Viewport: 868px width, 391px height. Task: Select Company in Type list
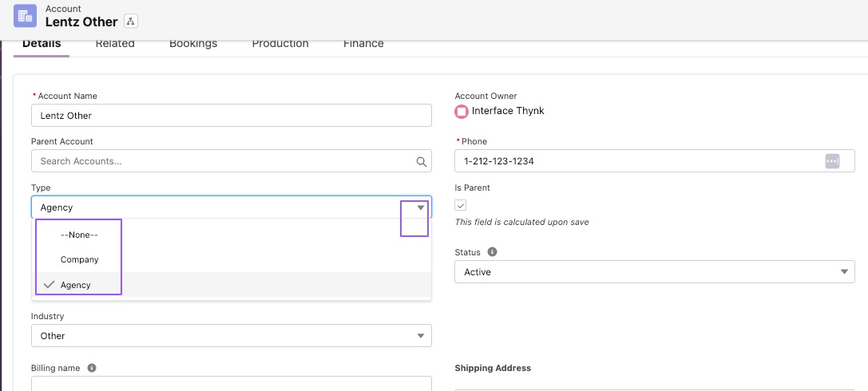click(232, 259)
